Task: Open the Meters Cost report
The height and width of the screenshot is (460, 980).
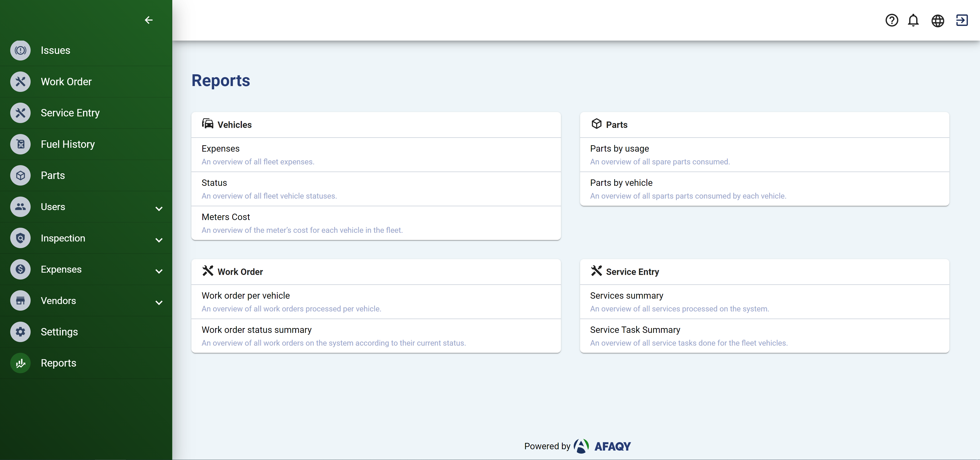Action: coord(376,223)
